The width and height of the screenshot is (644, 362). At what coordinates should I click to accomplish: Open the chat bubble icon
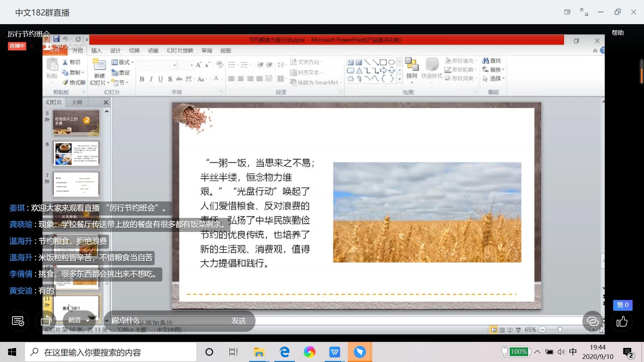pos(592,321)
